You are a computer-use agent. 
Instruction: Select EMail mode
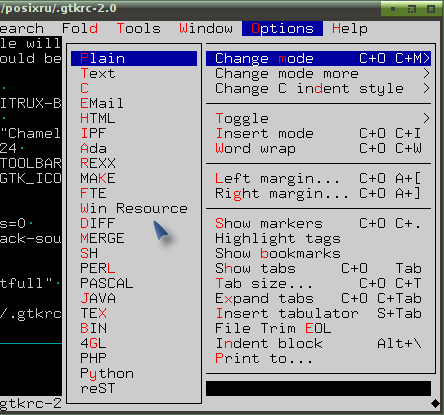[134, 103]
